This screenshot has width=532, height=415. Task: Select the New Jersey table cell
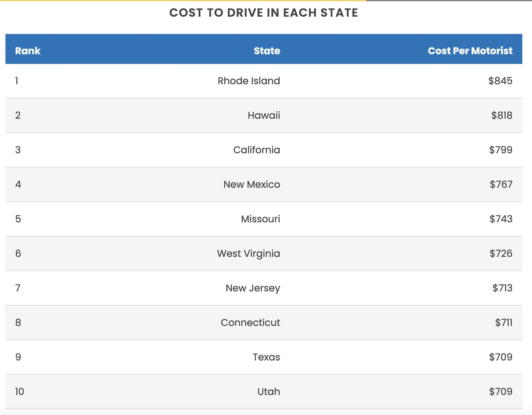click(x=253, y=288)
